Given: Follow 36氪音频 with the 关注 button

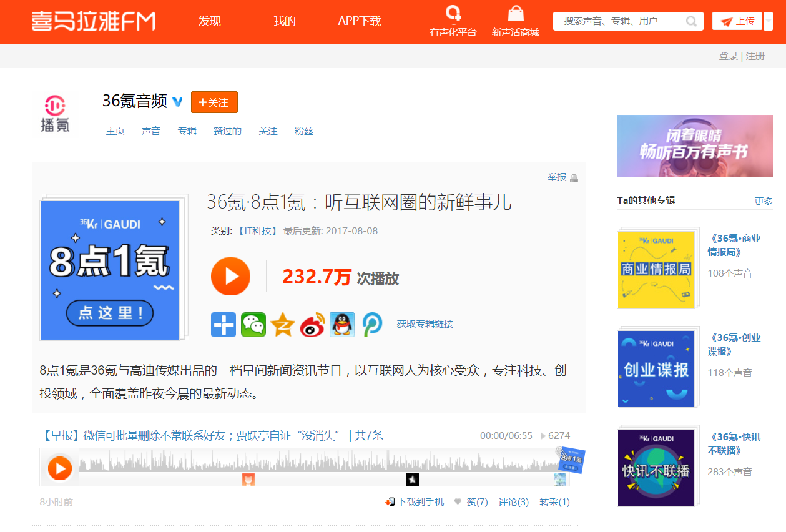Looking at the screenshot, I should pos(214,102).
